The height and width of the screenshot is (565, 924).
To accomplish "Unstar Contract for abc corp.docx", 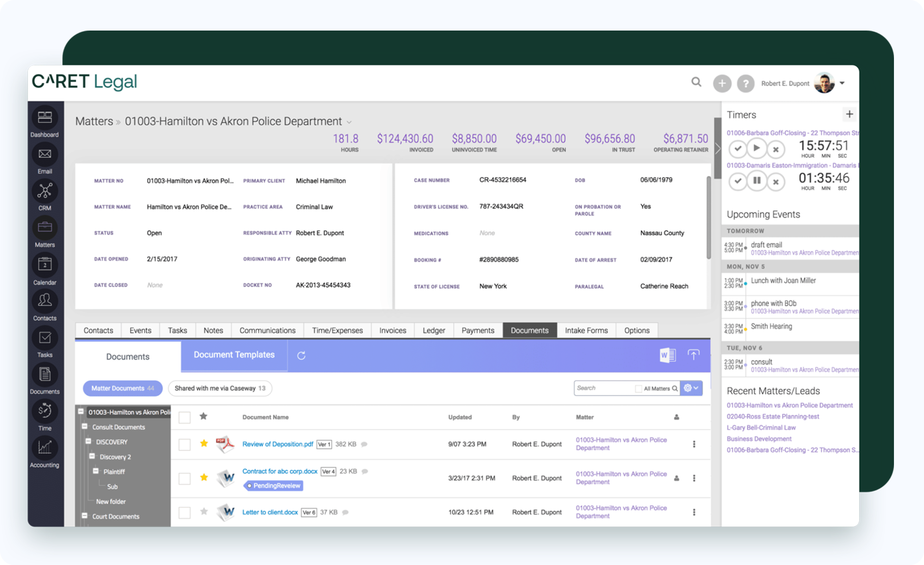I will [x=204, y=477].
